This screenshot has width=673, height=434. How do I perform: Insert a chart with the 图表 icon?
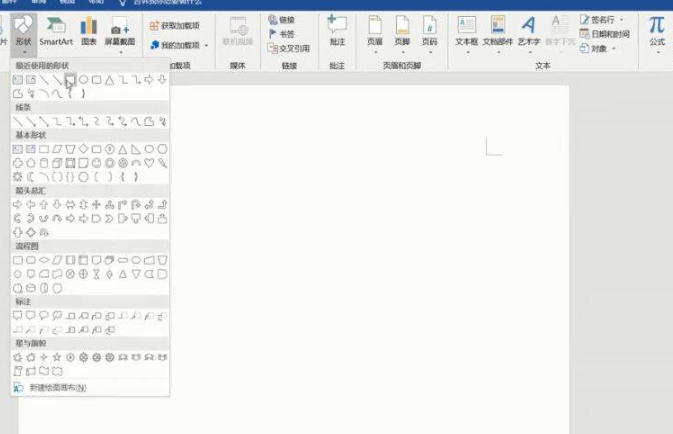pyautogui.click(x=89, y=30)
